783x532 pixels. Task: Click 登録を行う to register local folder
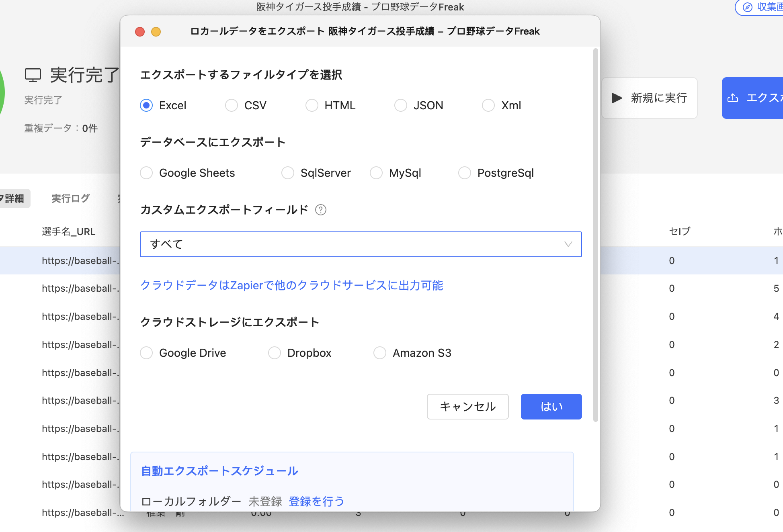[317, 501]
